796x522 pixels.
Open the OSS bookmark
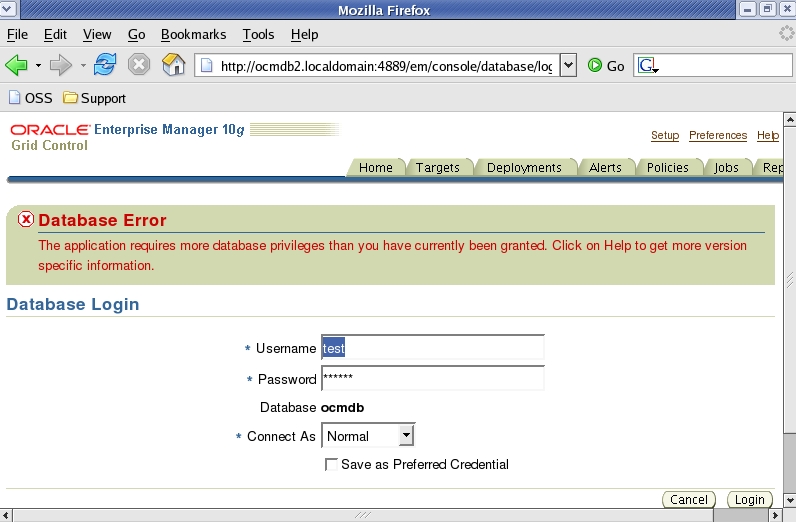[31, 98]
